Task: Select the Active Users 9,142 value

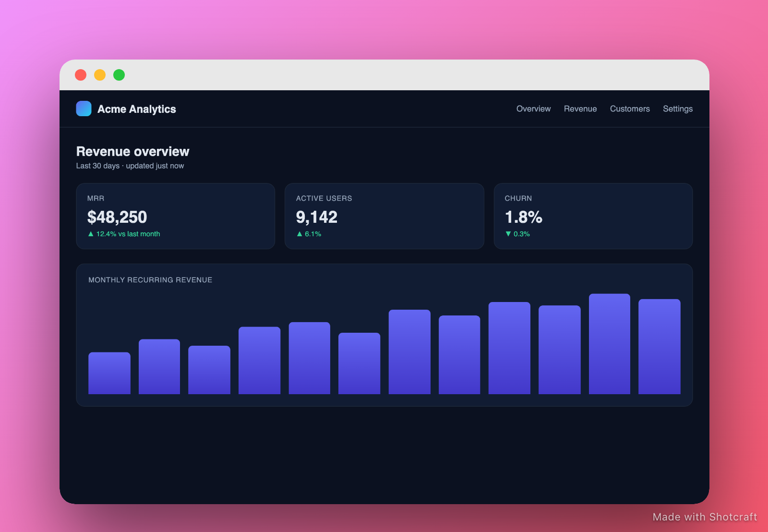Action: click(x=317, y=217)
